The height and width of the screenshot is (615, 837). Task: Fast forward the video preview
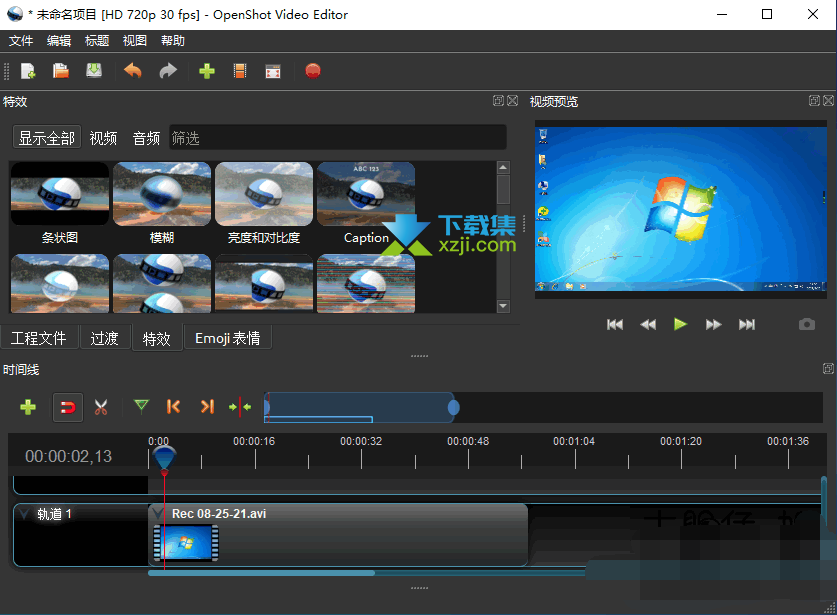coord(713,325)
